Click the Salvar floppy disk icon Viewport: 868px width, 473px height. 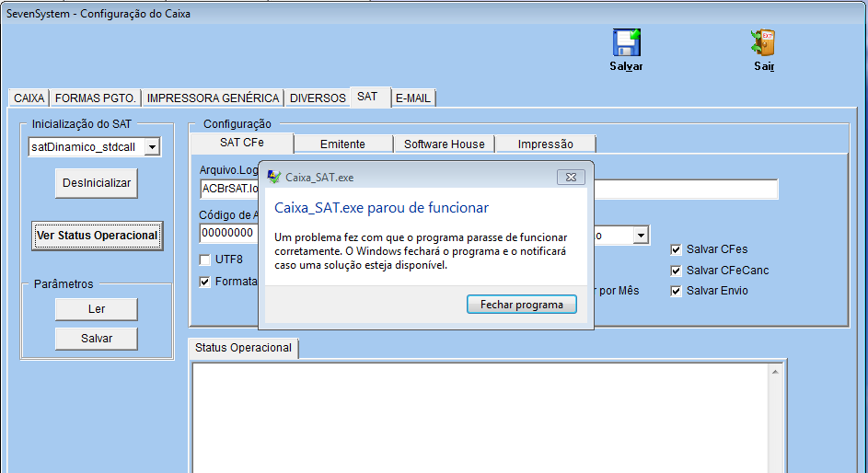[x=627, y=42]
